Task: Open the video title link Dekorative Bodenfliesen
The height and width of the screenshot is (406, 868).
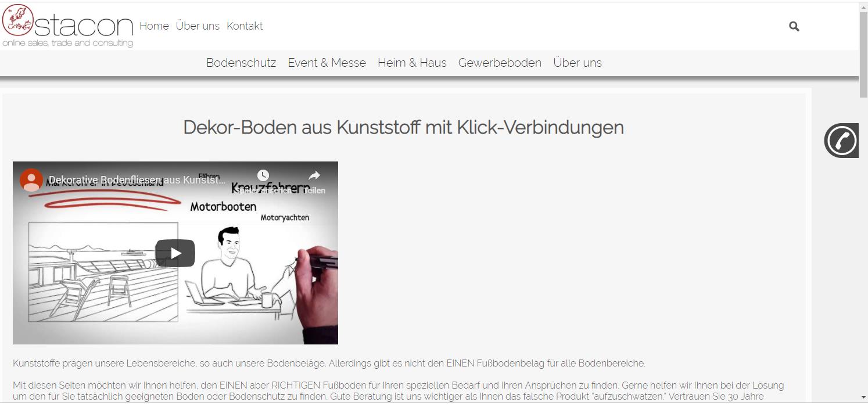Action: (137, 179)
